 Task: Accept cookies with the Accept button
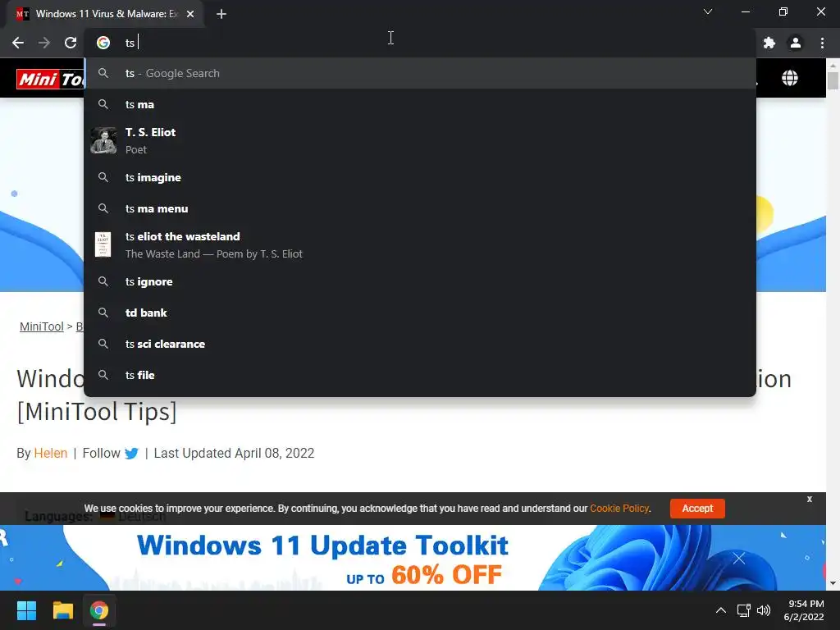(697, 509)
